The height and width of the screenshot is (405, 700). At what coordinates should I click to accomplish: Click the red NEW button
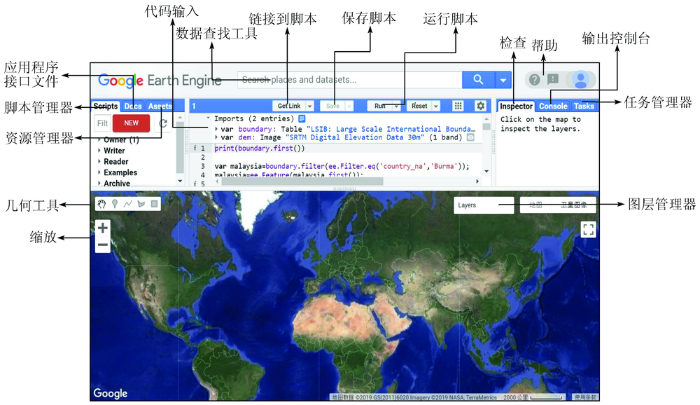point(131,123)
